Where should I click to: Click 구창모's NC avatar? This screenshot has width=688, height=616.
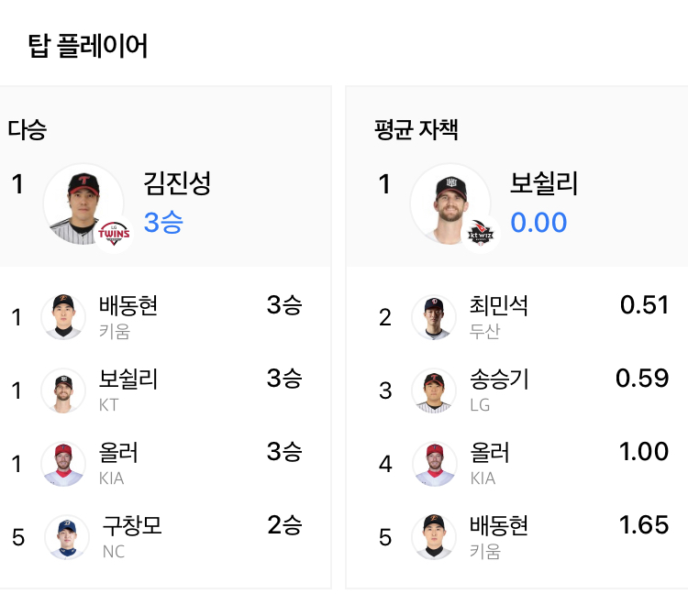(x=66, y=537)
